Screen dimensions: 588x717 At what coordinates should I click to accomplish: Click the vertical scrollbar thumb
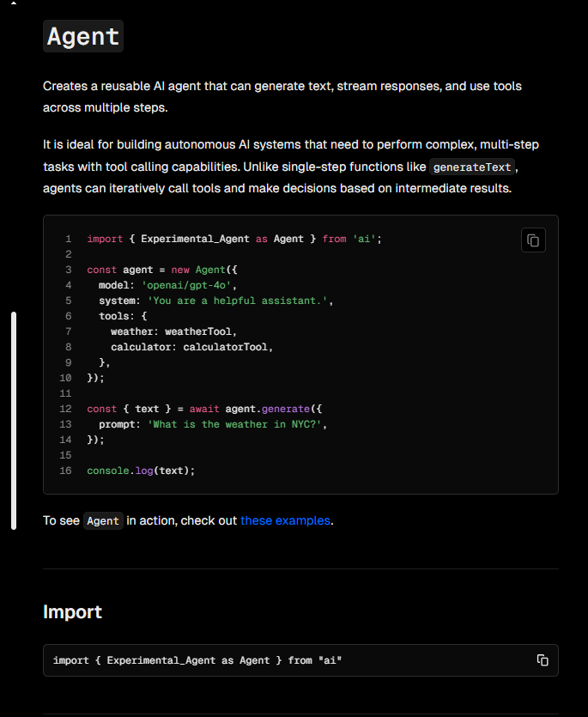click(13, 421)
